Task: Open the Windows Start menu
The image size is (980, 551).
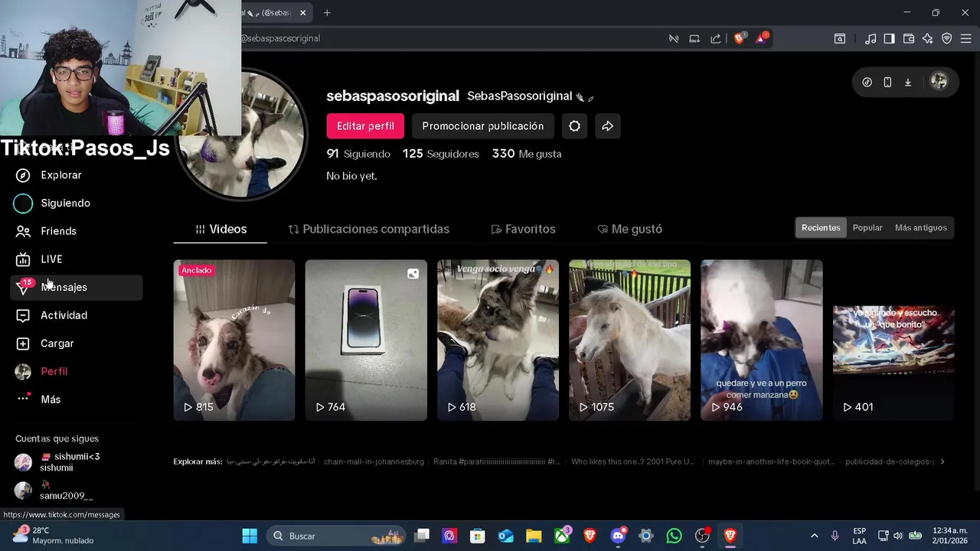Action: click(250, 536)
